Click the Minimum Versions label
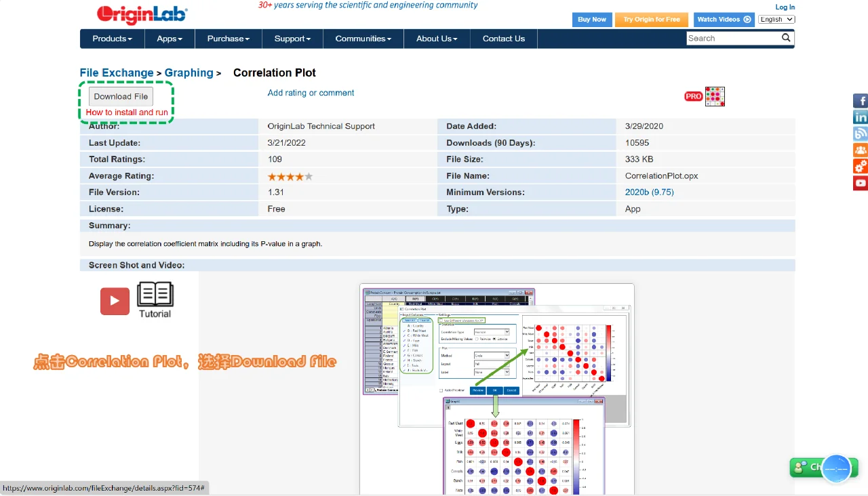 coord(486,192)
